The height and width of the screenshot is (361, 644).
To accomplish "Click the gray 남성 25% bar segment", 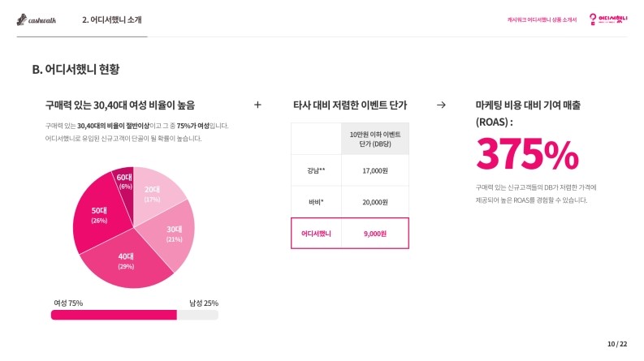I will pos(197,315).
